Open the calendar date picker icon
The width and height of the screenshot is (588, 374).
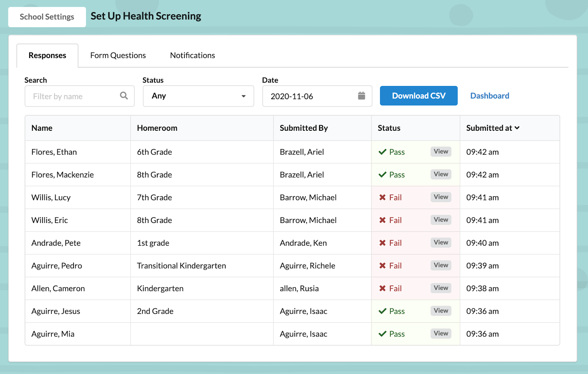click(x=362, y=96)
